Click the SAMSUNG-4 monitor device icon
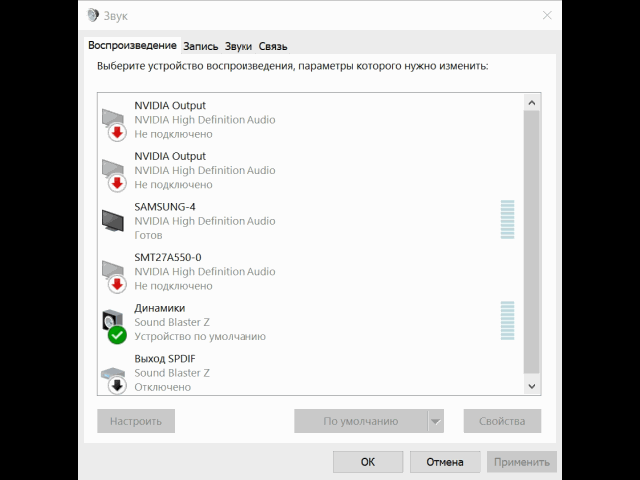 pos(113,221)
